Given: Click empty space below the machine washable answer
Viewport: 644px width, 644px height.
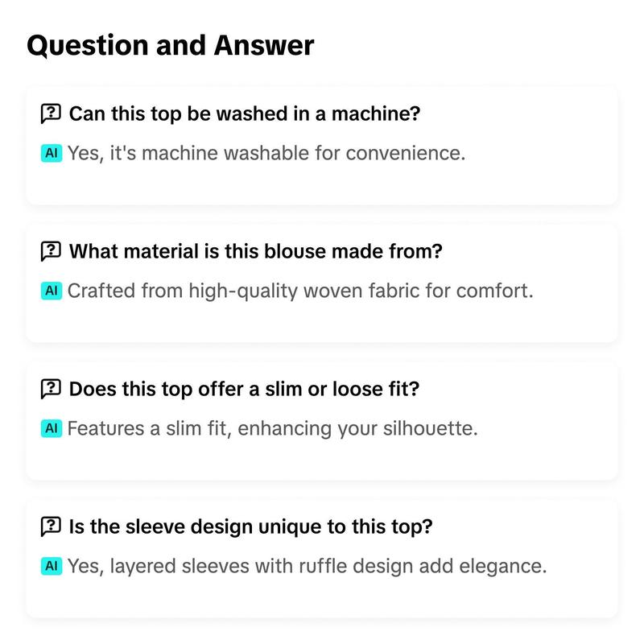Looking at the screenshot, I should [x=321, y=185].
